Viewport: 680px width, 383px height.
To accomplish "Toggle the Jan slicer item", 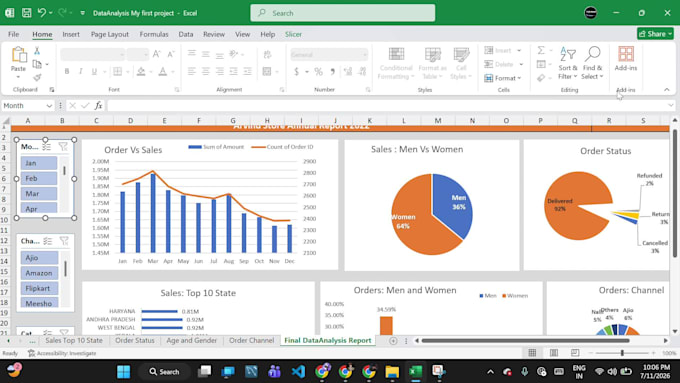I will click(39, 163).
